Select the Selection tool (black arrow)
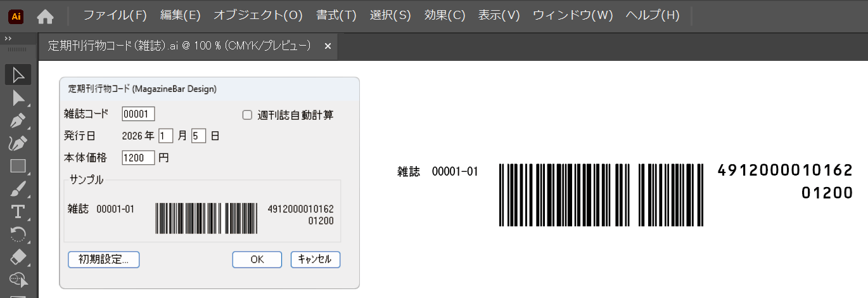This screenshot has height=298, width=868. click(x=18, y=75)
